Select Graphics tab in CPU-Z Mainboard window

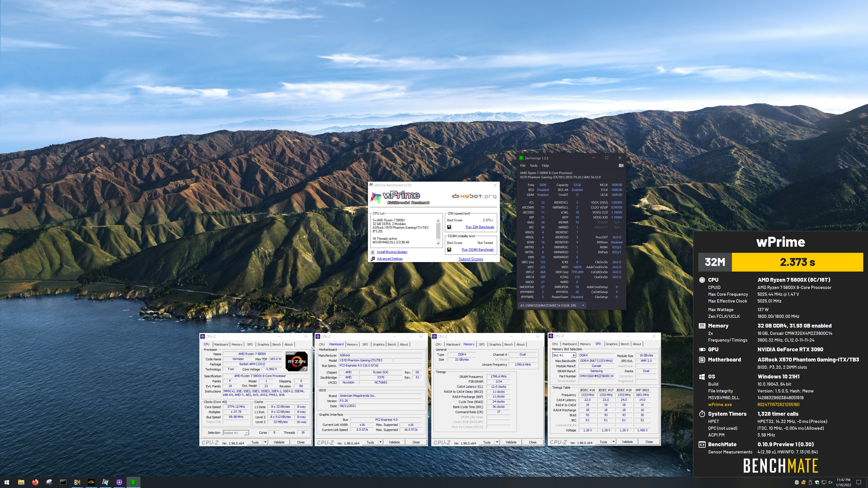[378, 345]
